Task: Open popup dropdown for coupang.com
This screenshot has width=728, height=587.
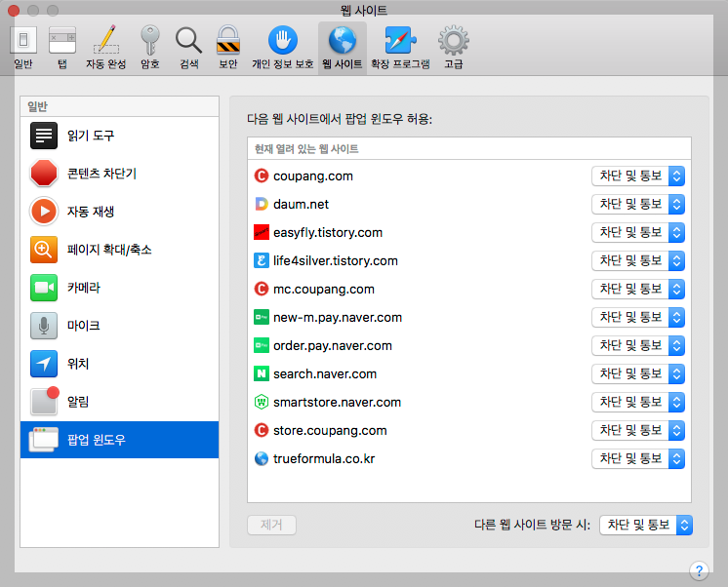Action: coord(638,176)
